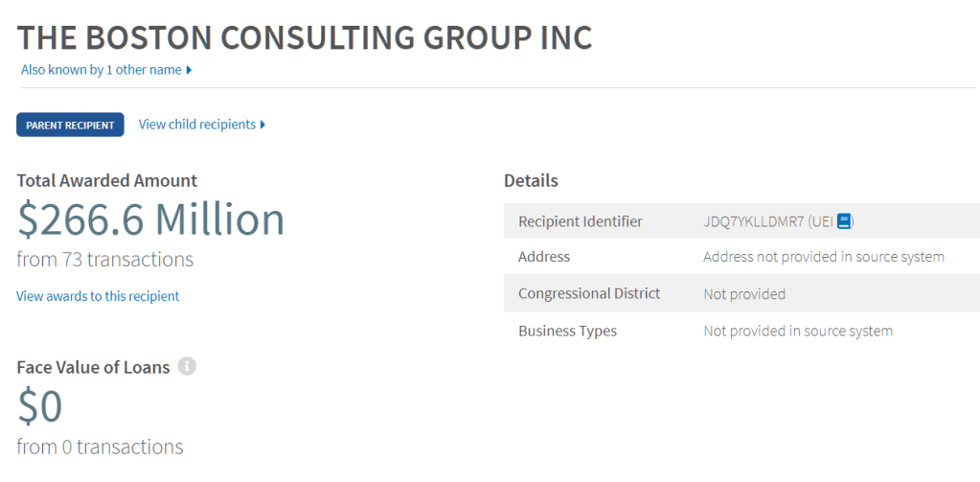Screen dimensions: 980x482
Task: Select the $266.6 Million awarded amount
Action: coord(151,219)
